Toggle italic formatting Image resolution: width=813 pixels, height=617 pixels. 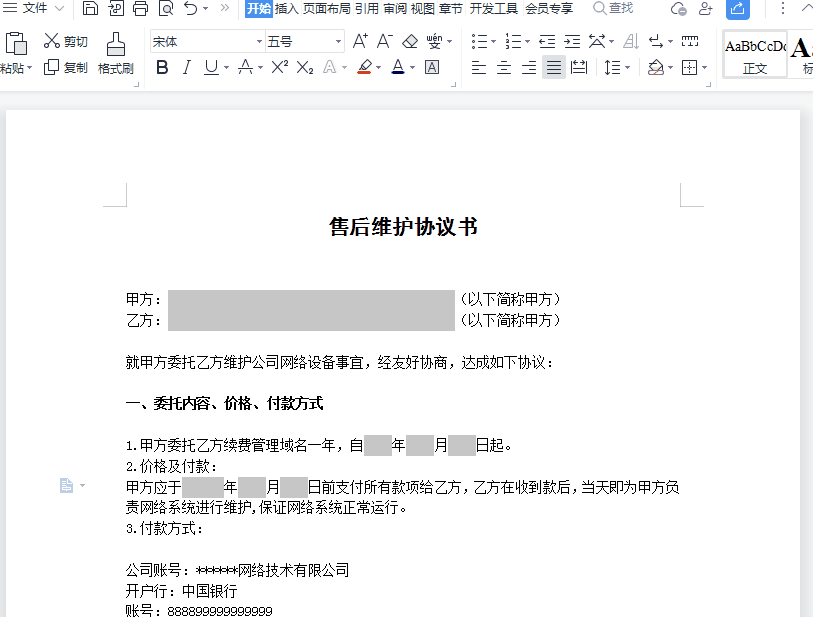186,67
